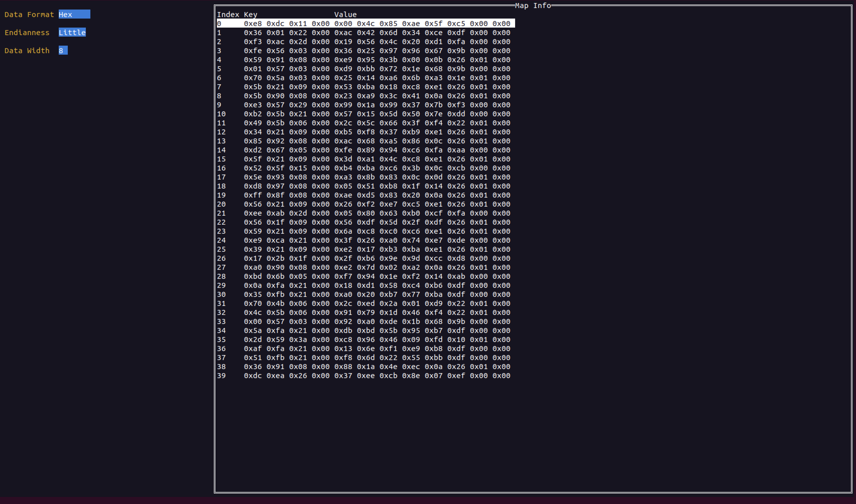This screenshot has height=504, width=856.
Task: Click the Map Info panel title
Action: point(532,6)
